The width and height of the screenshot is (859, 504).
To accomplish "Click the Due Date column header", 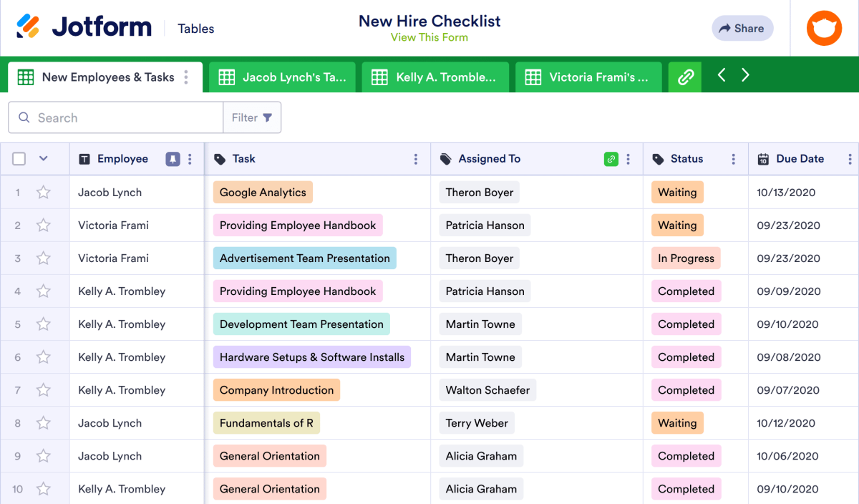I will (800, 159).
